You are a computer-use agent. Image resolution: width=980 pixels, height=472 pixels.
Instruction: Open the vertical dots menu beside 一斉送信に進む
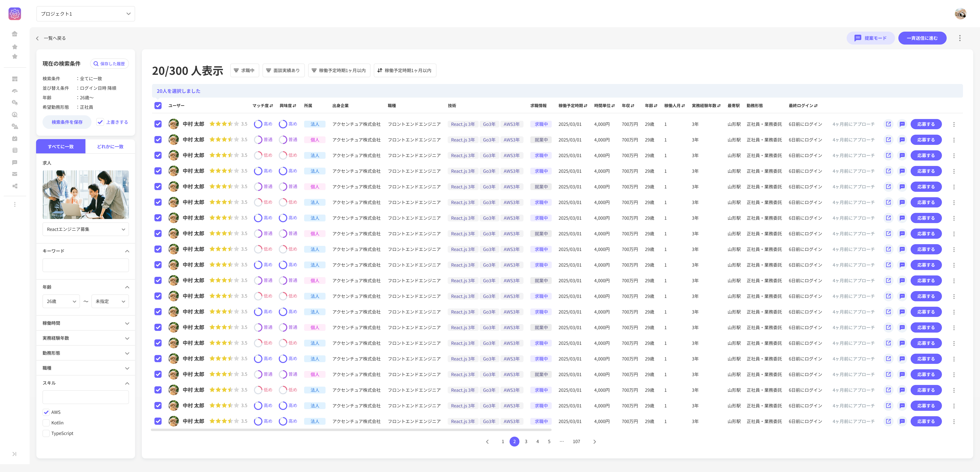point(959,38)
